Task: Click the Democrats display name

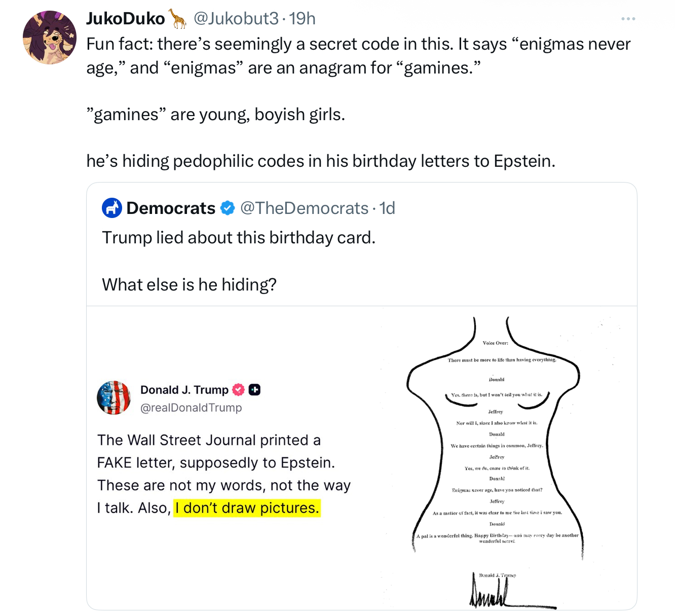Action: (170, 208)
